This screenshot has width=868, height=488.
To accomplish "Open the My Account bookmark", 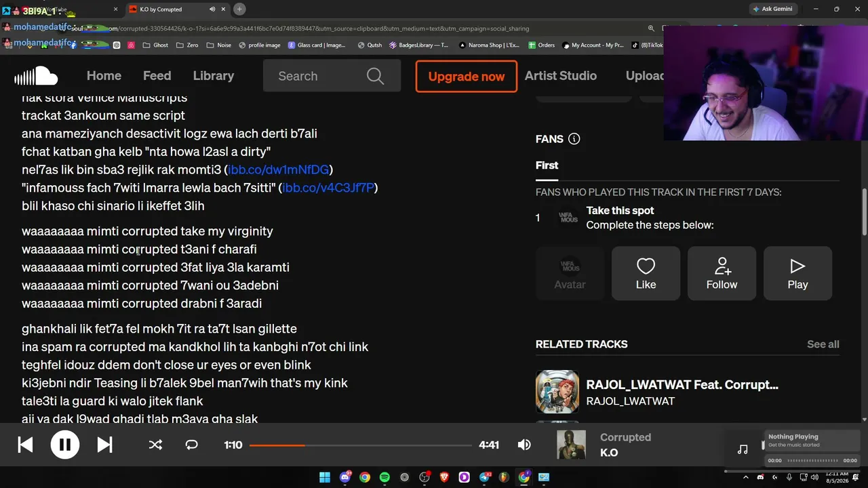I will (x=592, y=45).
